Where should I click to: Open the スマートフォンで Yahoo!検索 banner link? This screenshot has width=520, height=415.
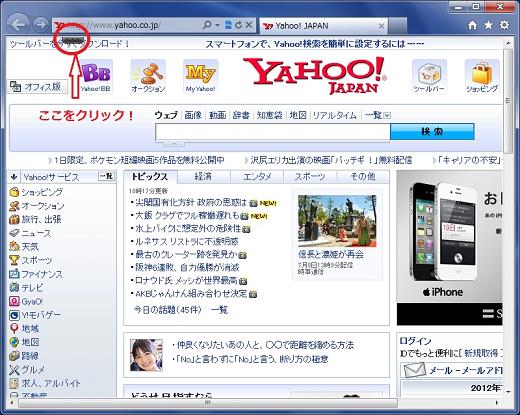tap(315, 44)
